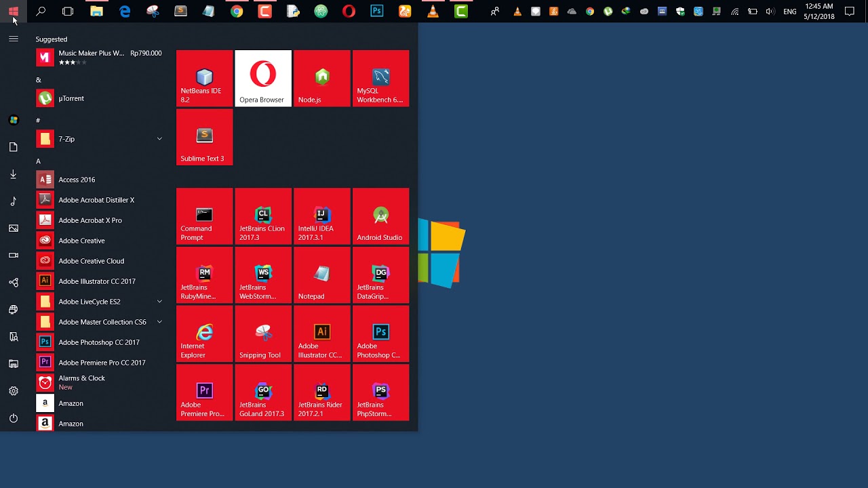Image resolution: width=868 pixels, height=488 pixels.
Task: Open Google Chrome from the taskbar
Action: point(237,11)
